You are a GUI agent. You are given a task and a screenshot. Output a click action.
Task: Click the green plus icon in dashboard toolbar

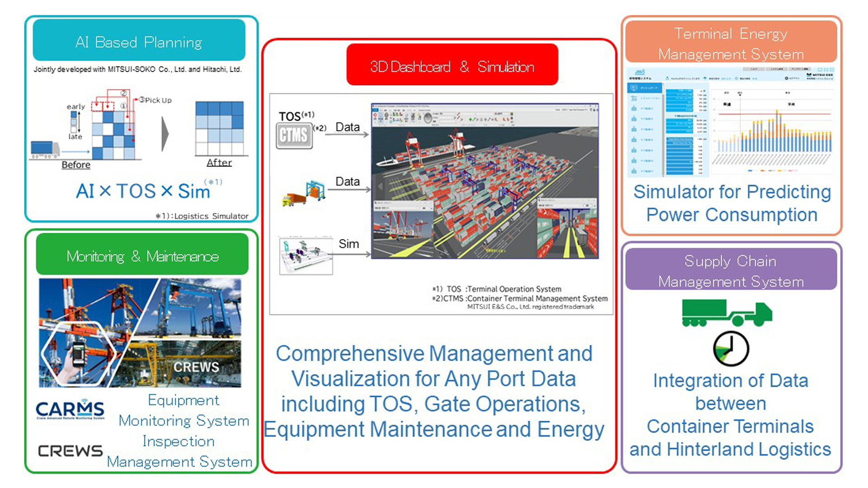point(470,119)
